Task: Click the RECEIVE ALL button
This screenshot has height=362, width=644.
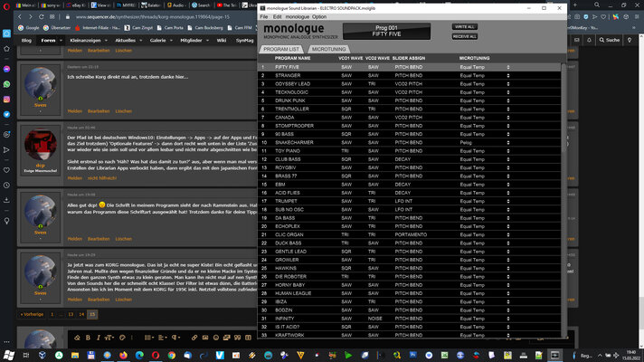Action: (x=465, y=36)
